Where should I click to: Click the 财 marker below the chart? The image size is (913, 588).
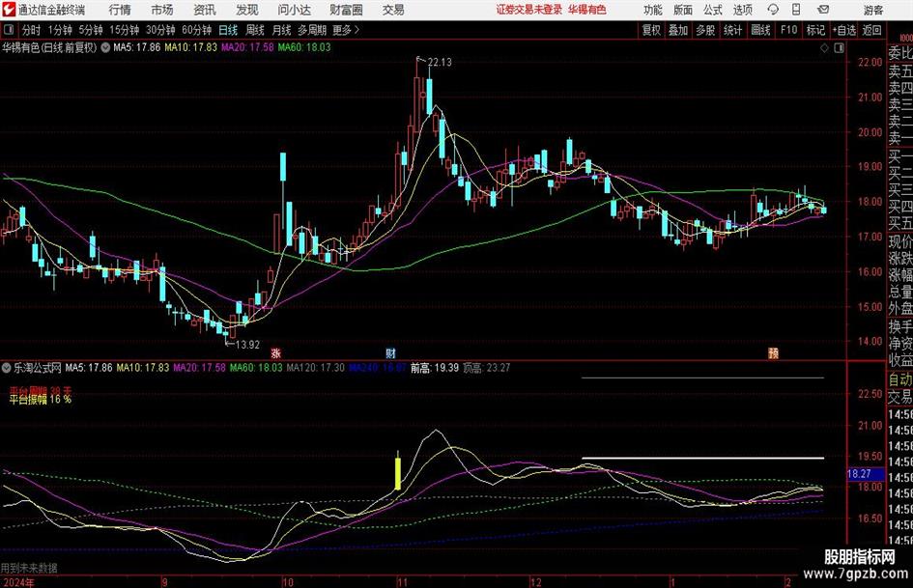tap(390, 352)
